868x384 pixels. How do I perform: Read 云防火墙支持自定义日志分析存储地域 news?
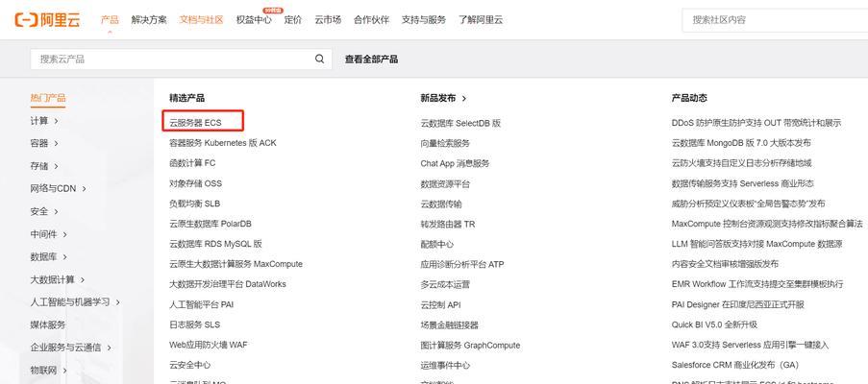point(741,163)
